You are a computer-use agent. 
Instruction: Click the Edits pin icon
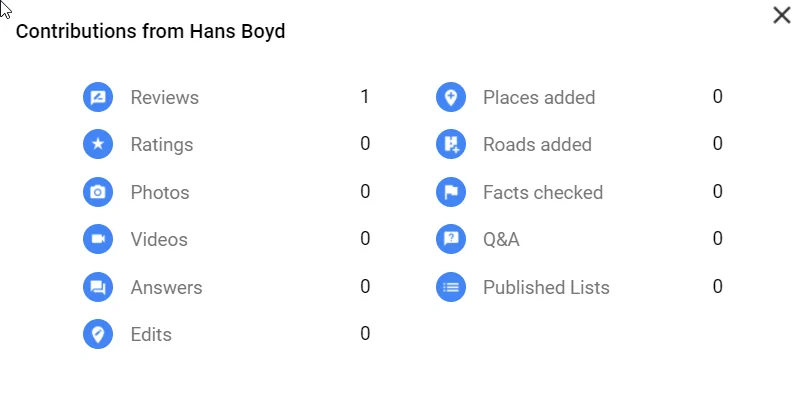(x=98, y=334)
